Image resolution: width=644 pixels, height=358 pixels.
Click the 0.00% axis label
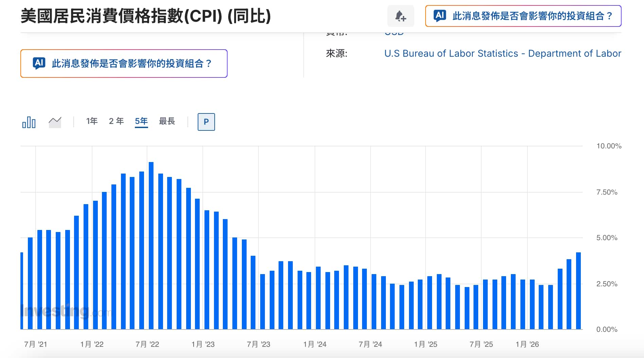607,329
